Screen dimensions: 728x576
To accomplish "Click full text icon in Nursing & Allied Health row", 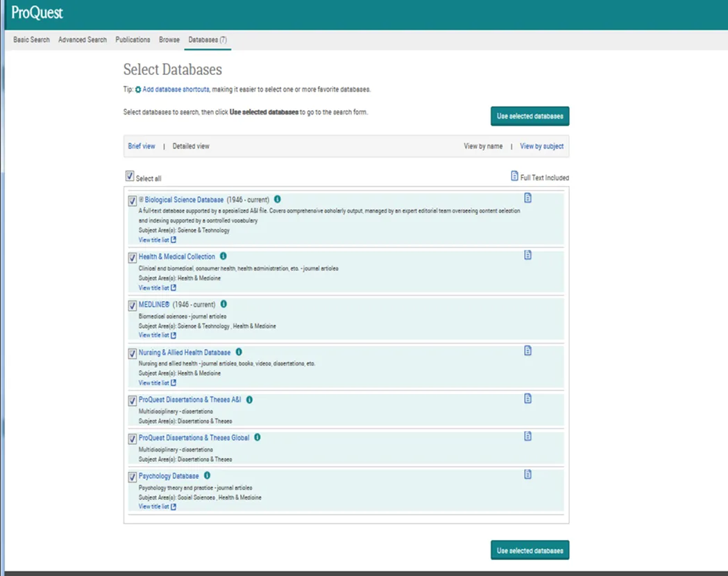I will 528,350.
